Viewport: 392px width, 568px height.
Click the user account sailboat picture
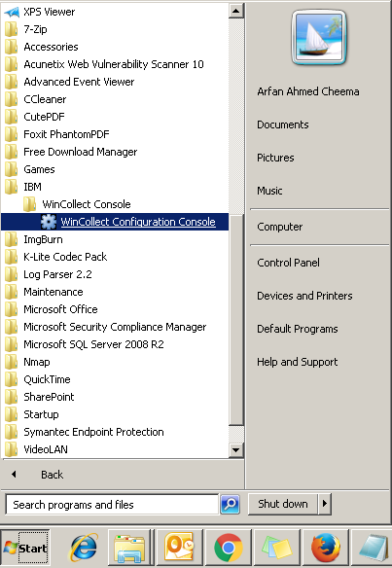319,37
